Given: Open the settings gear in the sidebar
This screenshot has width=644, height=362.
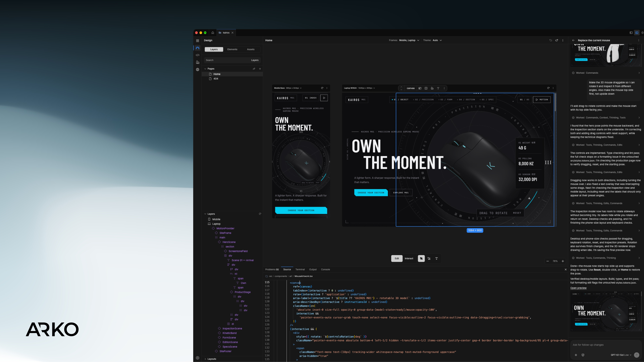Looking at the screenshot, I should [198, 358].
